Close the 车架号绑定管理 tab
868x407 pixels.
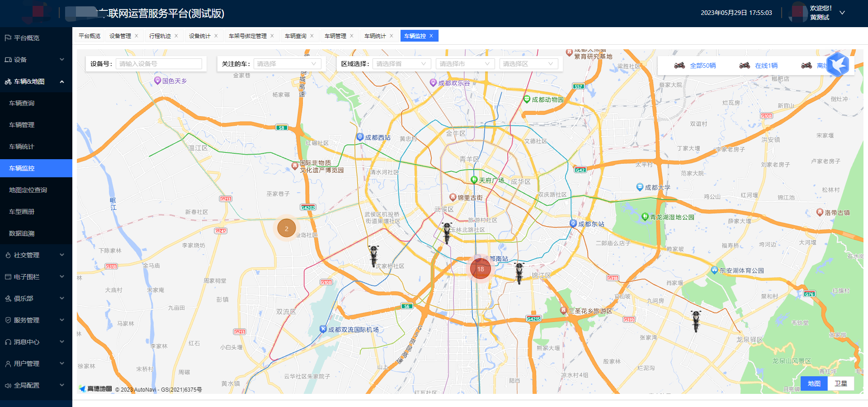272,36
